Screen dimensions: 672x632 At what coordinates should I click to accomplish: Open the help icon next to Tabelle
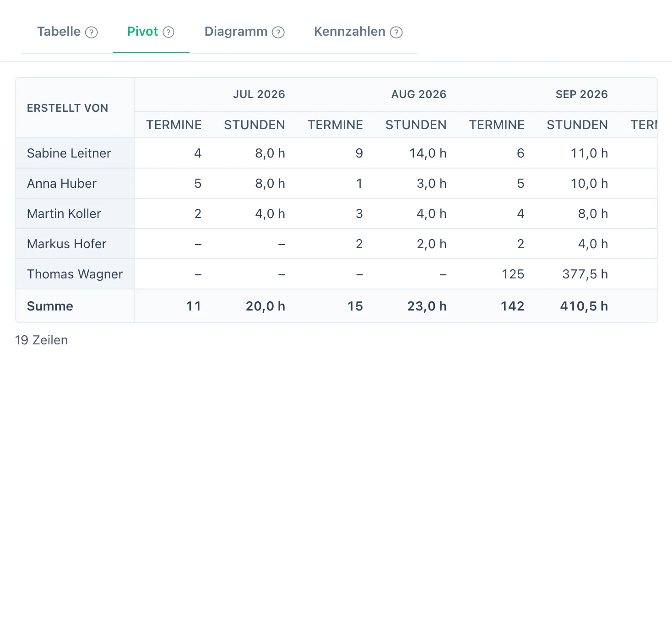(x=92, y=33)
